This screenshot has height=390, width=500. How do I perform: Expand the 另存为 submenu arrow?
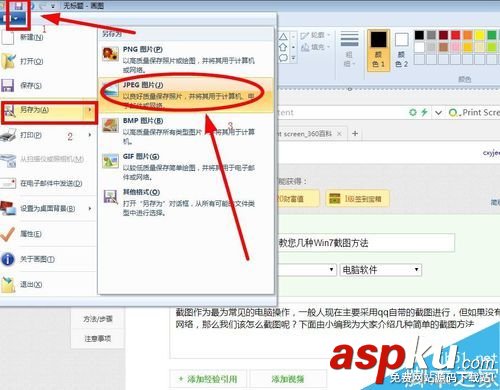point(90,110)
